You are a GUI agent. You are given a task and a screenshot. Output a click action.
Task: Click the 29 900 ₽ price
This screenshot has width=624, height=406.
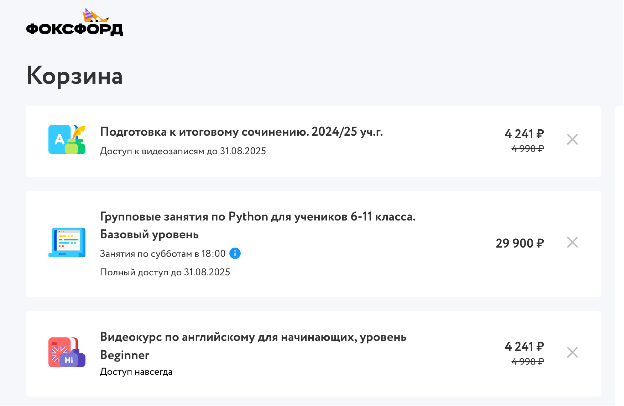pos(520,243)
